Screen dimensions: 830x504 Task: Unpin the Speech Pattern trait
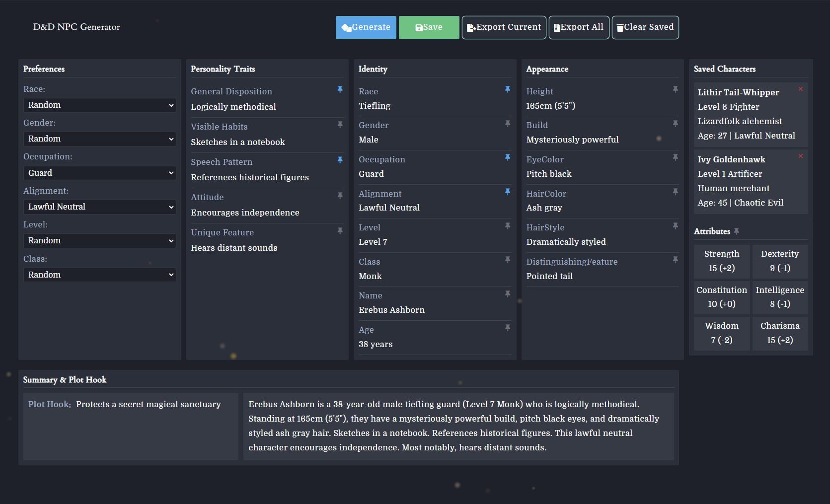(x=340, y=160)
